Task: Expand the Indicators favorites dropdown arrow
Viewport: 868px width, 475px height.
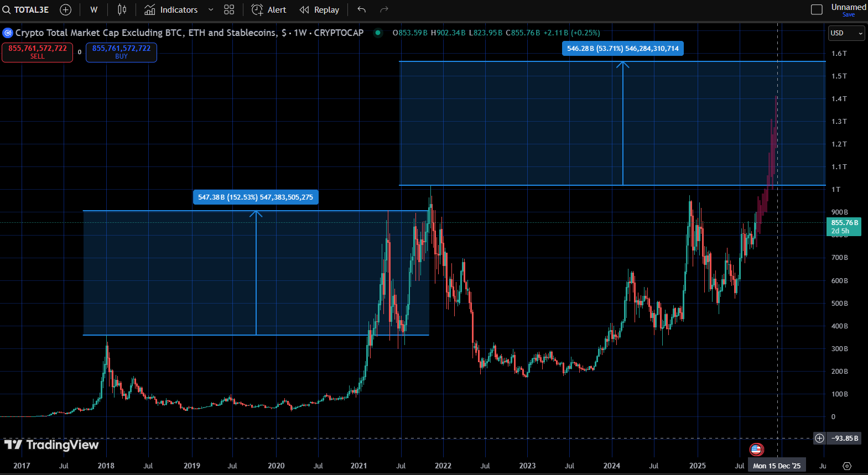Action: click(x=211, y=10)
